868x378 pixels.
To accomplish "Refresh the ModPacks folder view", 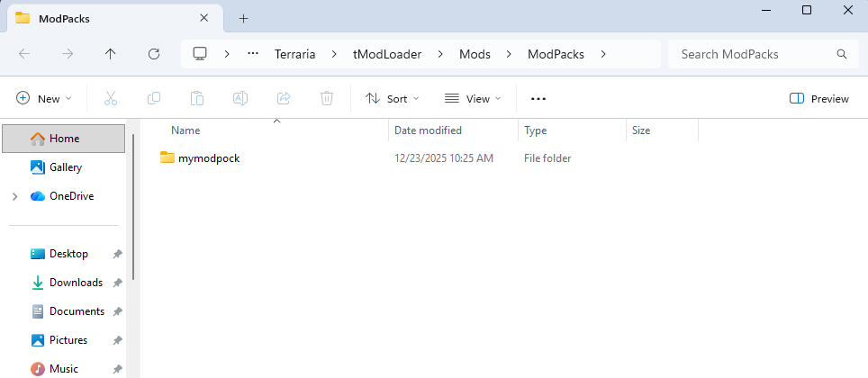I will [x=155, y=54].
